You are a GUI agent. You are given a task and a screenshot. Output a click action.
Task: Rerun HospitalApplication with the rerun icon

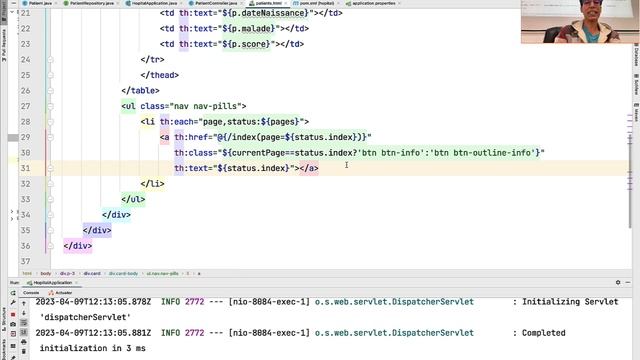coord(13,293)
